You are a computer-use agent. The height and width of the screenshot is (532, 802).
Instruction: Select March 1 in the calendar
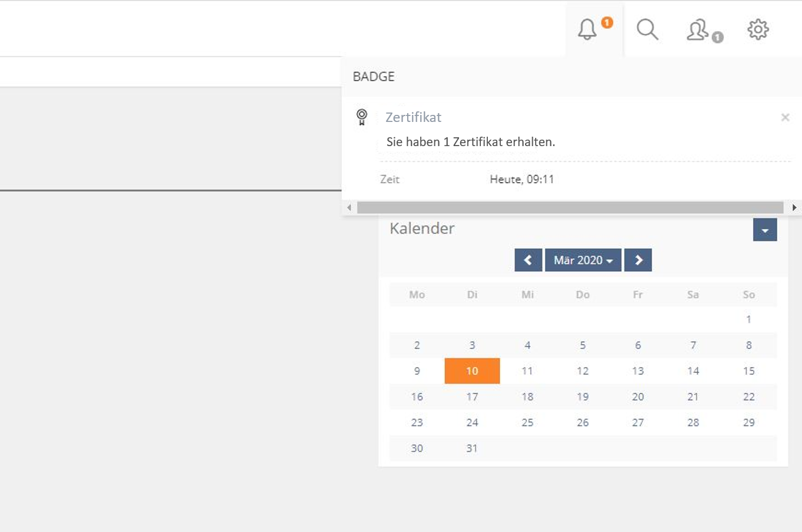pos(748,319)
